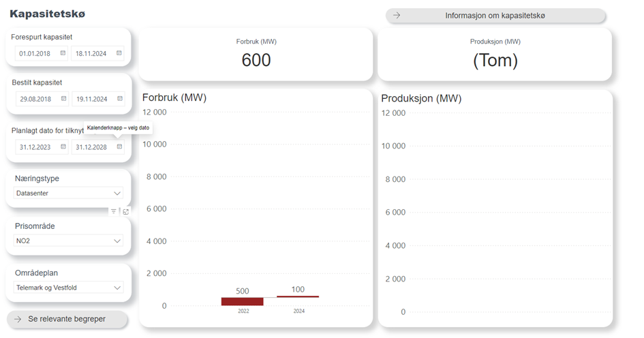The width and height of the screenshot is (644, 338).
Task: Open calendar for Forespurt kapasitet end date
Action: [119, 52]
